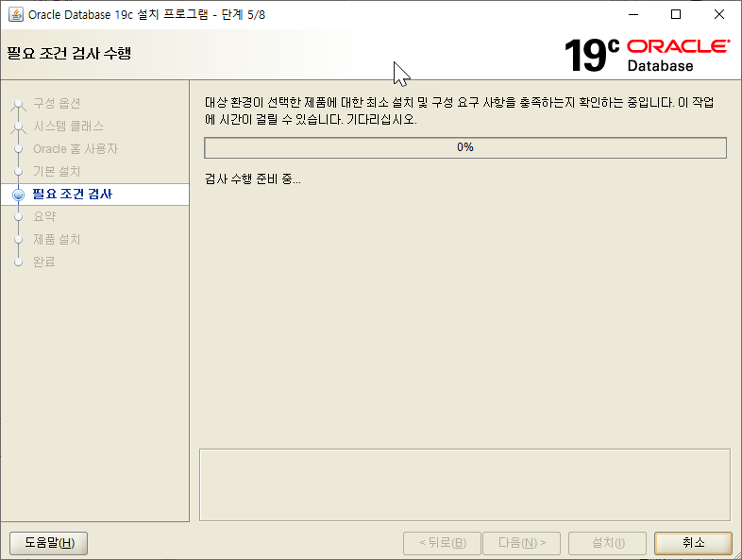The image size is (742, 560).
Task: Open help with 도움말(H) button
Action: (49, 542)
